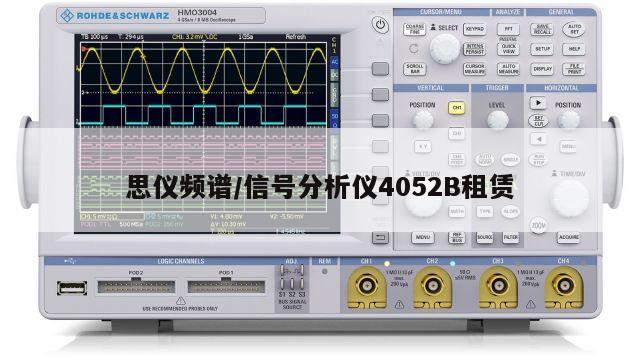This screenshot has width=640, height=360.
Task: Click the softkey next to the AC menu
Action: (380, 69)
